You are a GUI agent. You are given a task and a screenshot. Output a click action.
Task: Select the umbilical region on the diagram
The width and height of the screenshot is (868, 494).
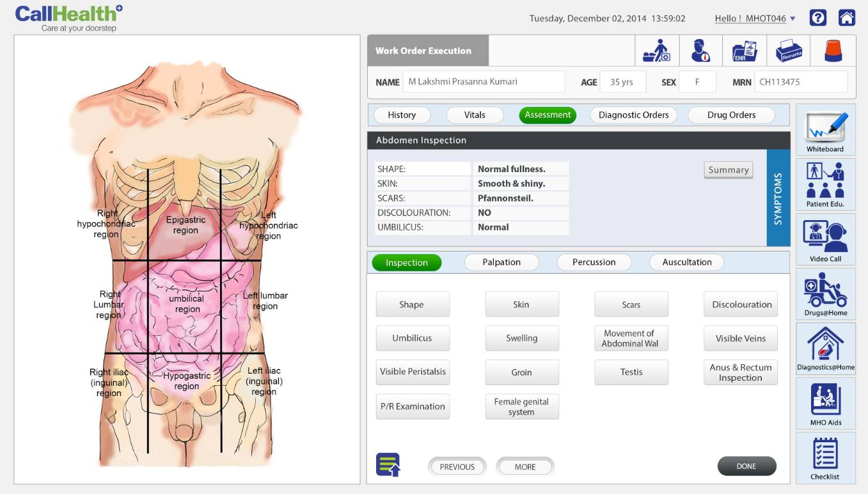(x=186, y=304)
